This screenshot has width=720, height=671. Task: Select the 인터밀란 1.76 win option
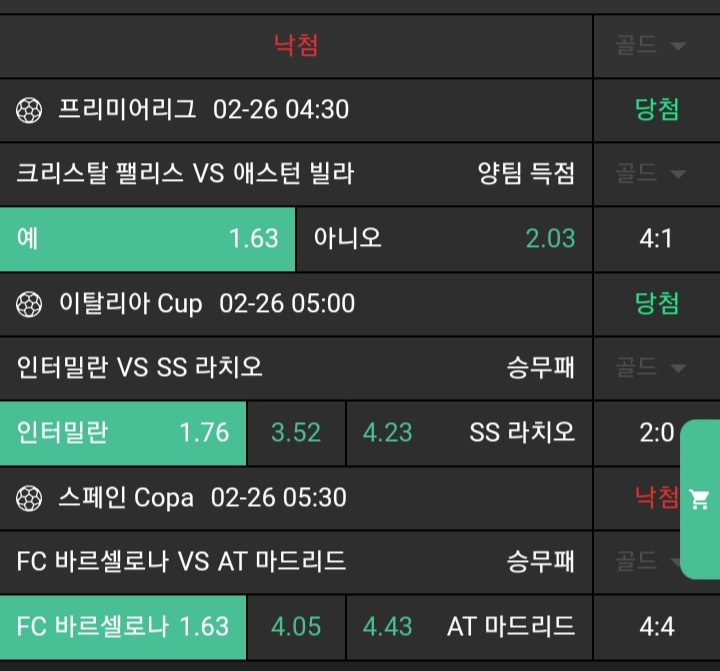123,433
